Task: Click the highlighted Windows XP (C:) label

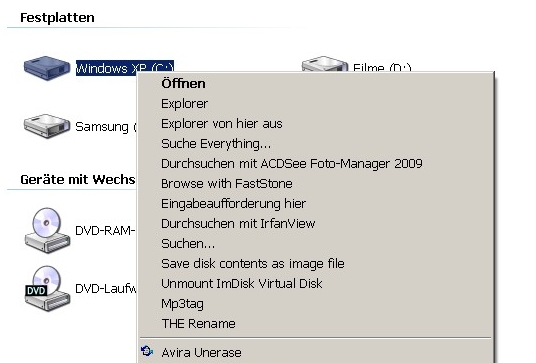Action: pyautogui.click(x=125, y=67)
